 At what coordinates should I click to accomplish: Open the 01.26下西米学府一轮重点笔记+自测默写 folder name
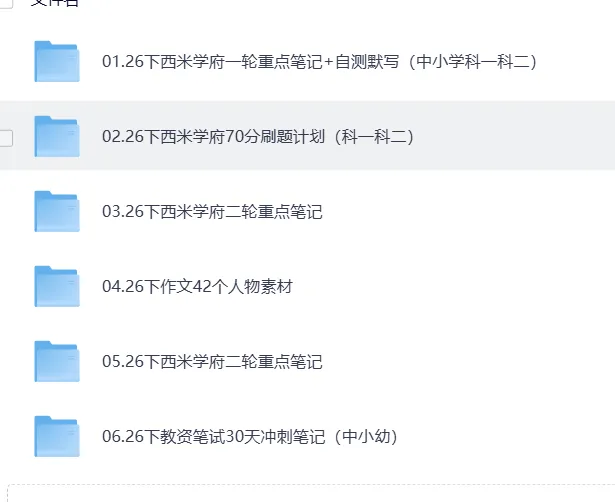(320, 62)
